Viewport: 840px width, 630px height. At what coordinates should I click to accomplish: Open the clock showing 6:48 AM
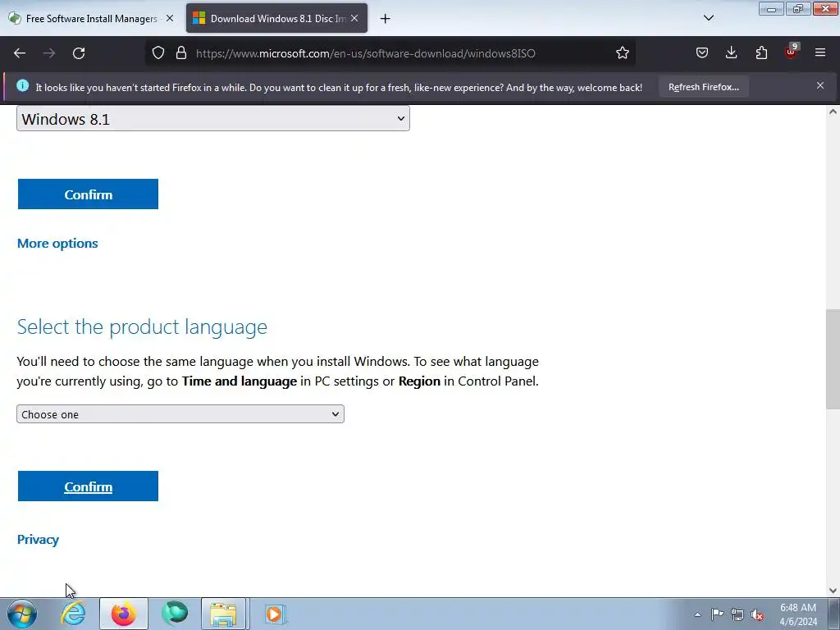[x=798, y=614]
